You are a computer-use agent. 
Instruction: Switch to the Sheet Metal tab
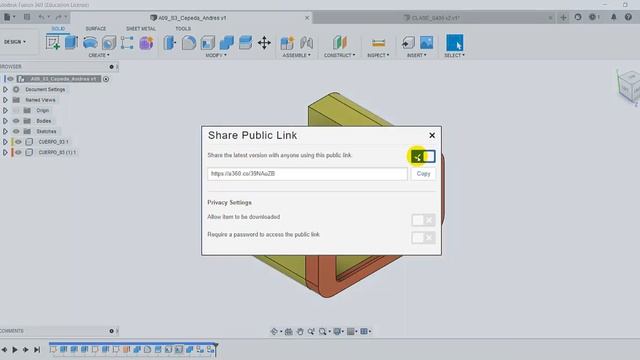[x=141, y=29]
